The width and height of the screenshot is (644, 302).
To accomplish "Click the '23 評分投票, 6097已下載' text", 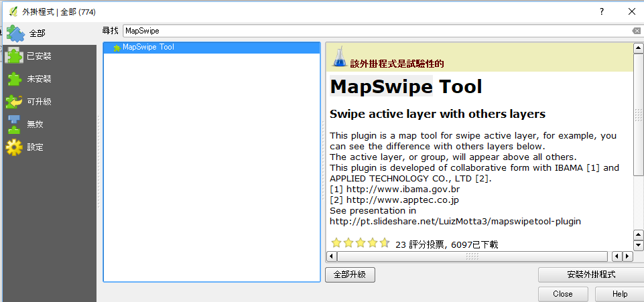I will tap(447, 245).
